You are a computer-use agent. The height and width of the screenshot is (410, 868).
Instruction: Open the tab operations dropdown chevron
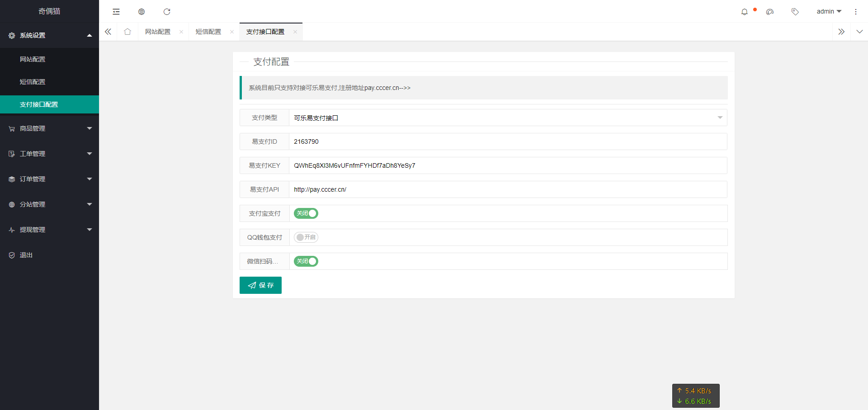coord(859,32)
